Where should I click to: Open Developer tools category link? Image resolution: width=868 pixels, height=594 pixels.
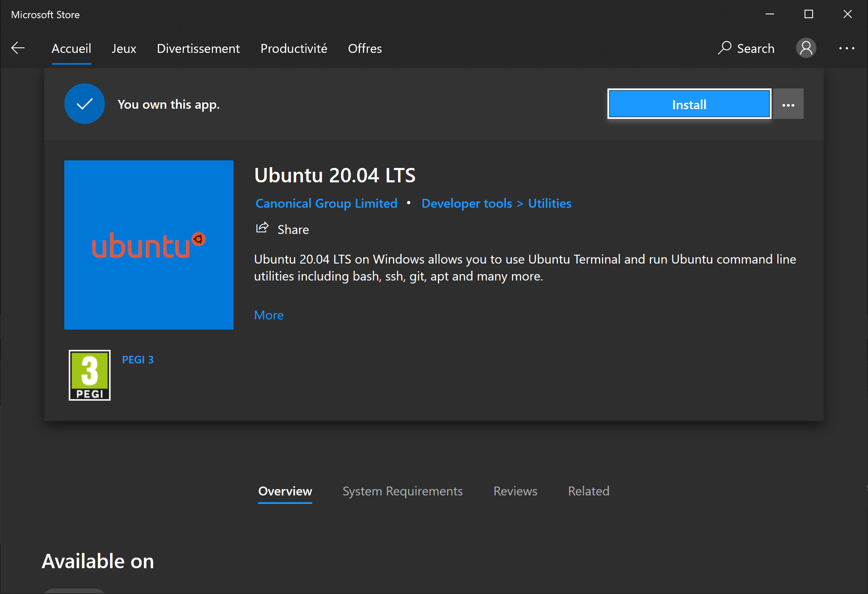pos(467,203)
